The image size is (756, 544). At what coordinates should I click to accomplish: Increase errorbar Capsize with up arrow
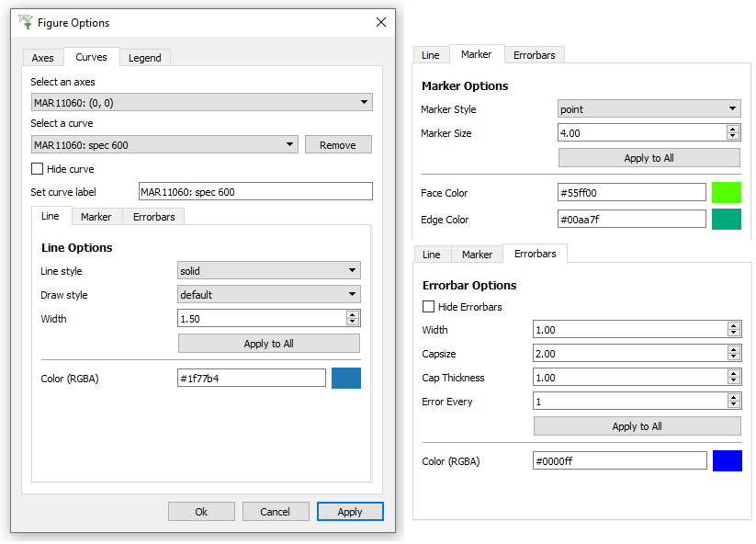pyautogui.click(x=733, y=350)
